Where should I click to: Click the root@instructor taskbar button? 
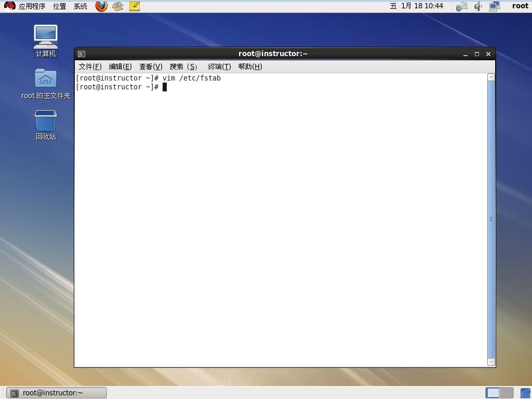57,393
